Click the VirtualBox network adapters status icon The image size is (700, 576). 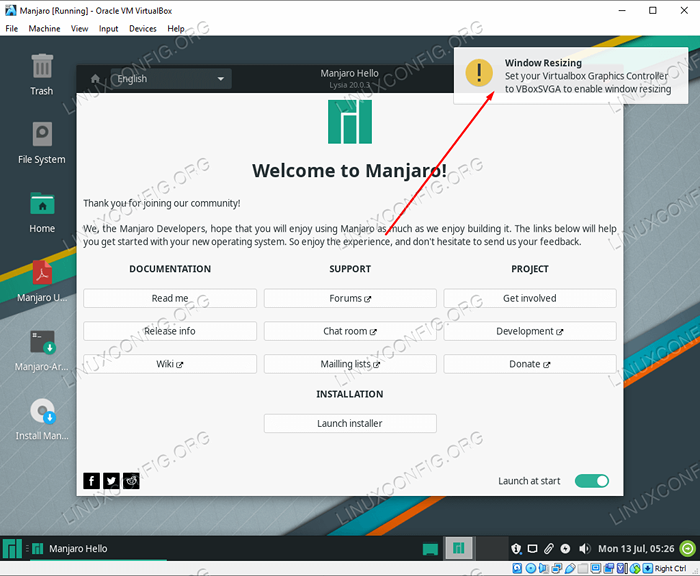click(x=557, y=568)
